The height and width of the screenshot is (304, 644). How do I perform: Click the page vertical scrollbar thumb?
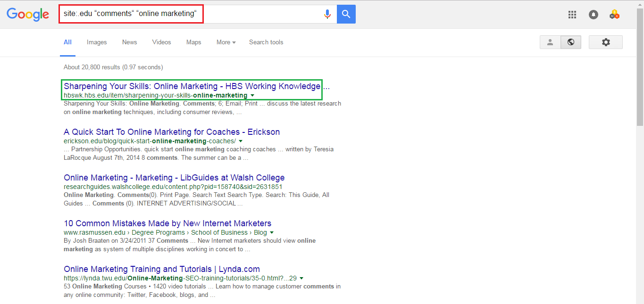(640, 67)
